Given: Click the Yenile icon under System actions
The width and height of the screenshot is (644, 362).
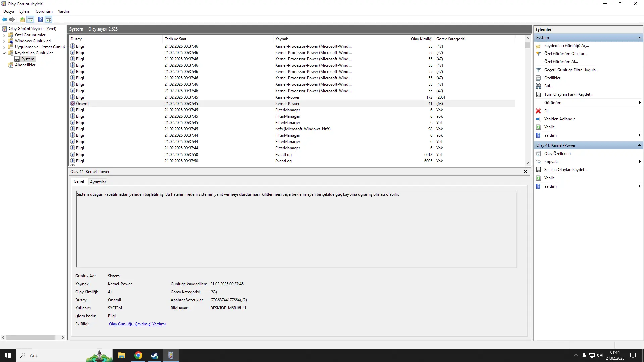Looking at the screenshot, I should 538,127.
